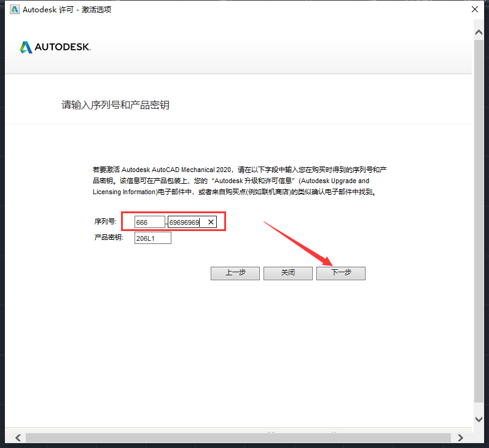Image resolution: width=489 pixels, height=448 pixels.
Task: Click the title text Autodesk 许可 - 激活选项
Action: (67, 10)
